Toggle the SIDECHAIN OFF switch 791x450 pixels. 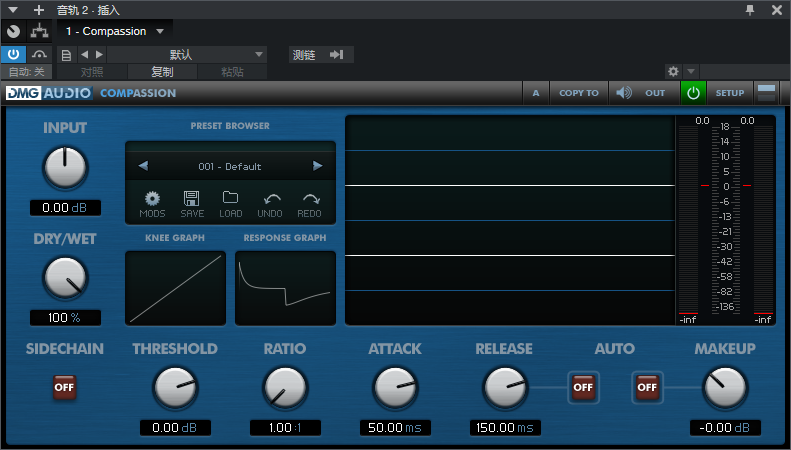click(x=64, y=387)
